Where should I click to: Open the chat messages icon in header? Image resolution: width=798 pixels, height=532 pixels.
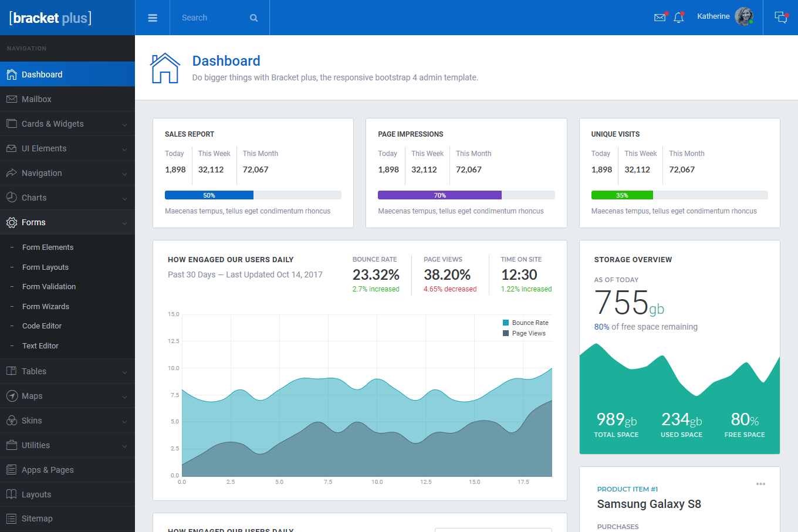(x=780, y=17)
